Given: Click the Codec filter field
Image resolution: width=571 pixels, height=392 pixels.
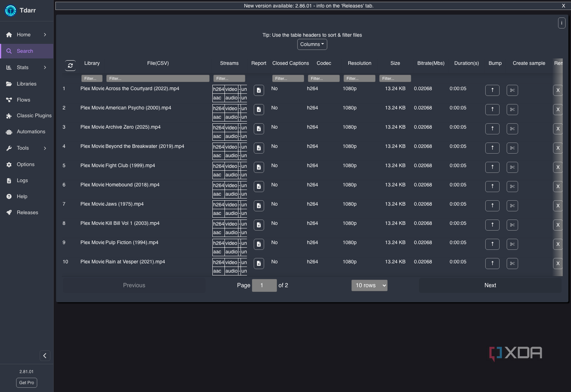Looking at the screenshot, I should pyautogui.click(x=324, y=78).
